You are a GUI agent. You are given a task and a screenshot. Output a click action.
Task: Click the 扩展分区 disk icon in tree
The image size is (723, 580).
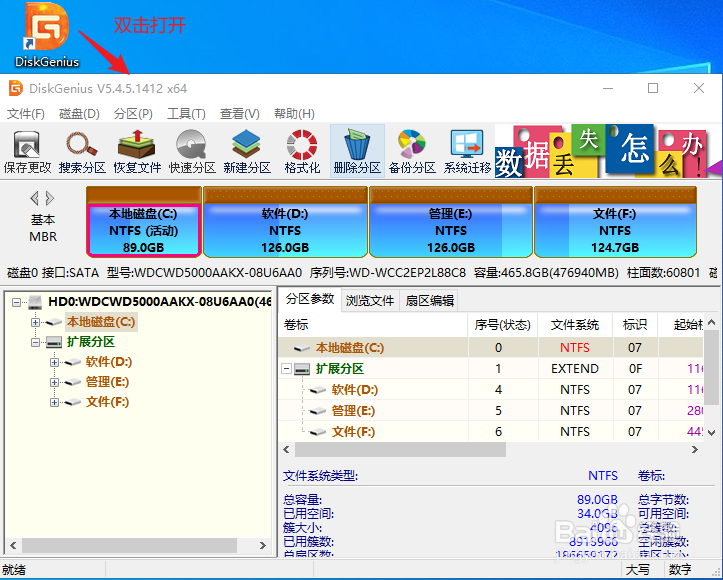(x=53, y=342)
